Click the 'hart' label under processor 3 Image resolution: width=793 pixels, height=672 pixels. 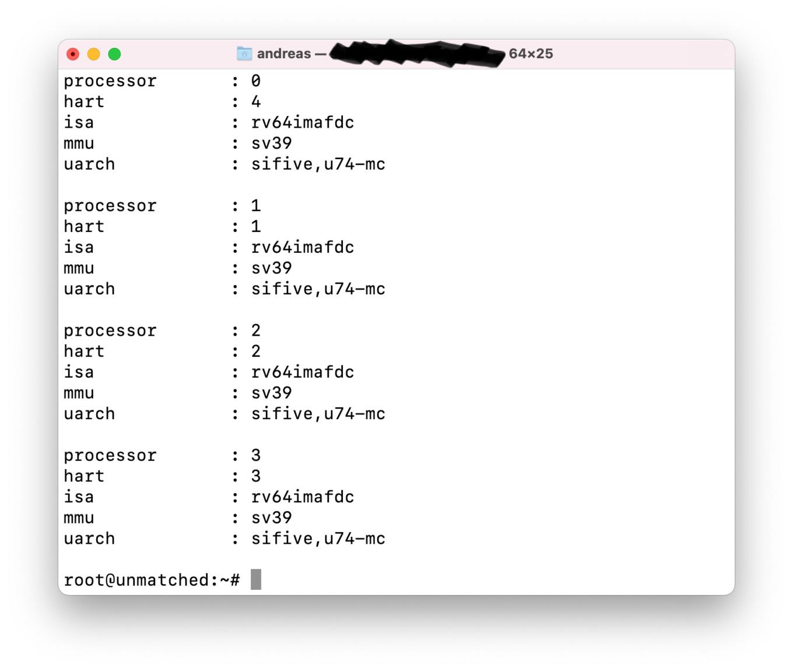click(84, 476)
